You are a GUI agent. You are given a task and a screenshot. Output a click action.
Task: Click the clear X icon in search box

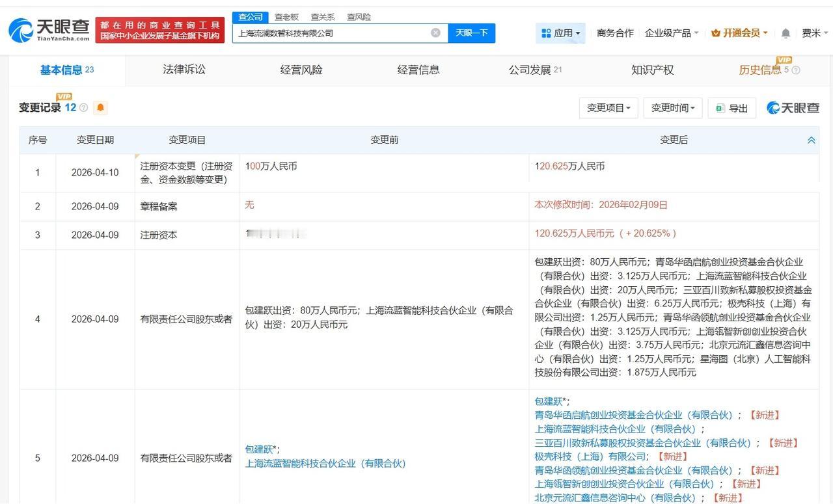click(x=435, y=33)
